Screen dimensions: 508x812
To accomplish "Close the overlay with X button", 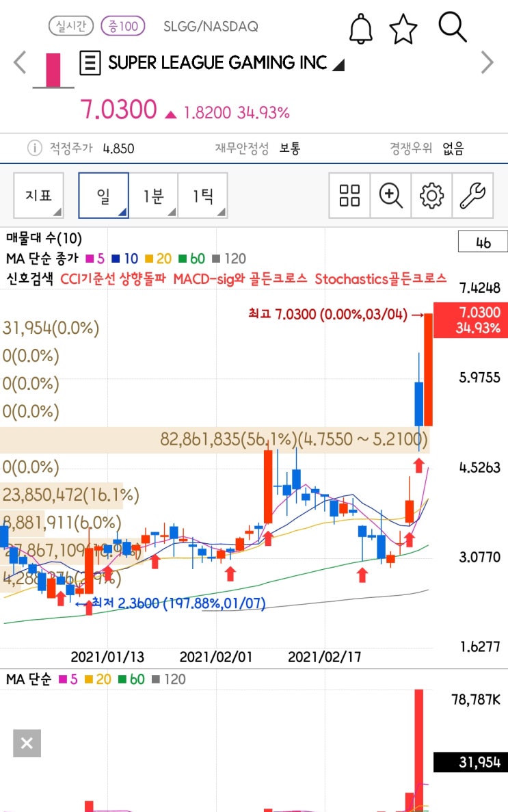I will click(27, 743).
